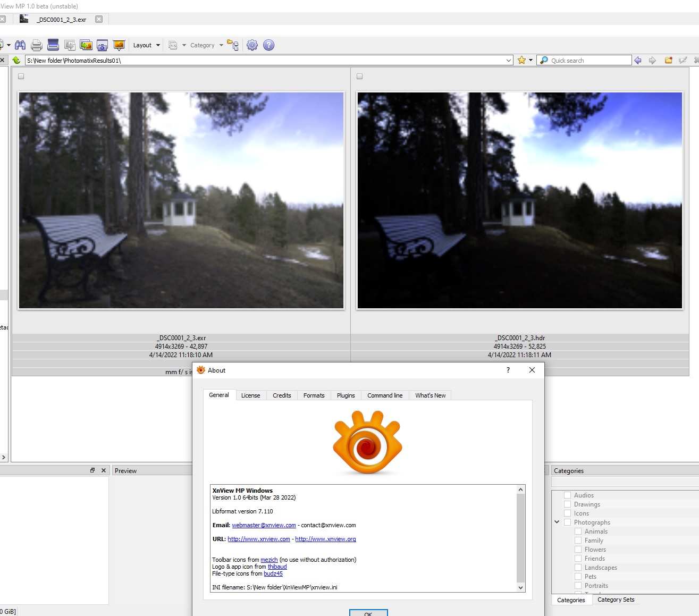Open the Category Sets tab
This screenshot has width=699, height=616.
click(616, 600)
